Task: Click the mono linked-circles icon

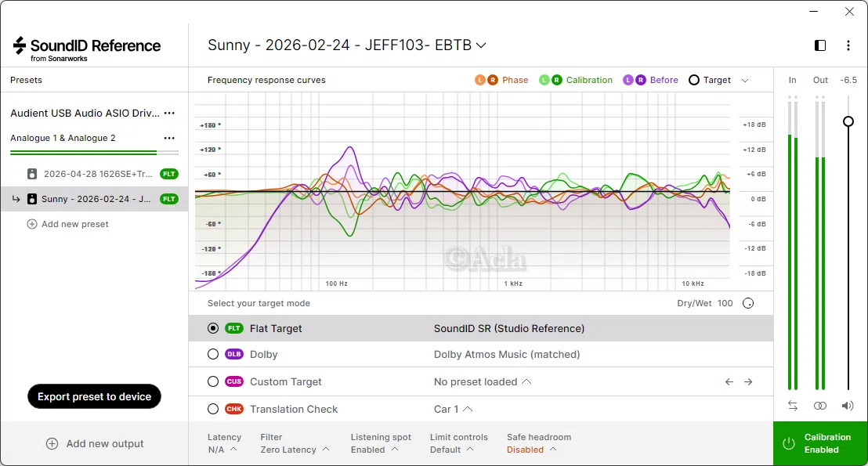Action: click(820, 406)
